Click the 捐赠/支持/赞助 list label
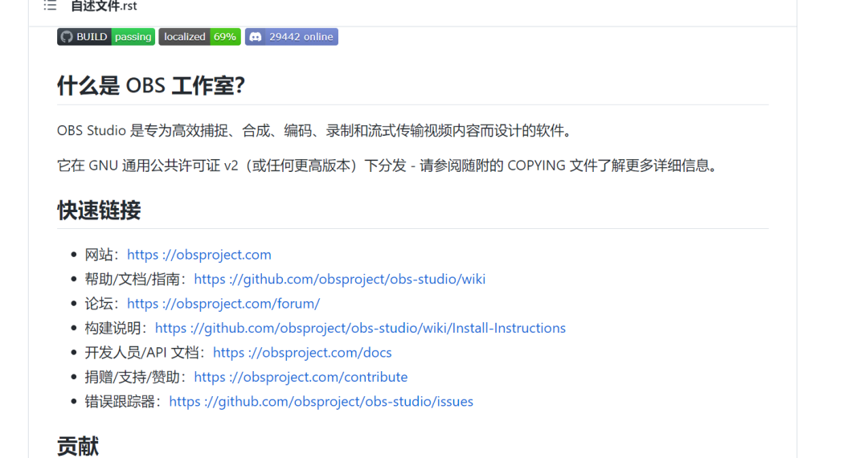This screenshot has height=458, width=868. (136, 377)
